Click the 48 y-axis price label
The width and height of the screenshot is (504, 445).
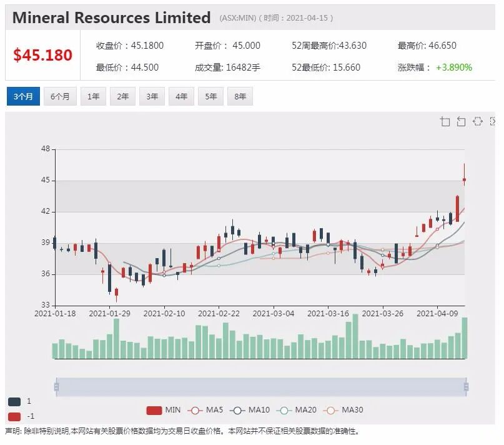[46, 149]
